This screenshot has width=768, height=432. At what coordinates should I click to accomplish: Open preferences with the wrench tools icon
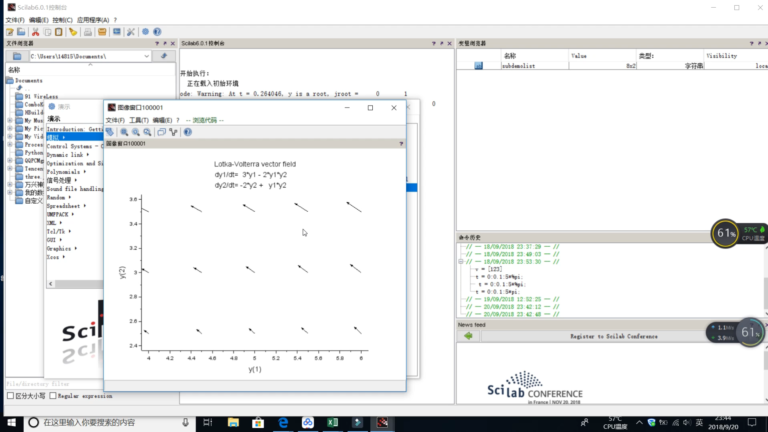coord(131,32)
